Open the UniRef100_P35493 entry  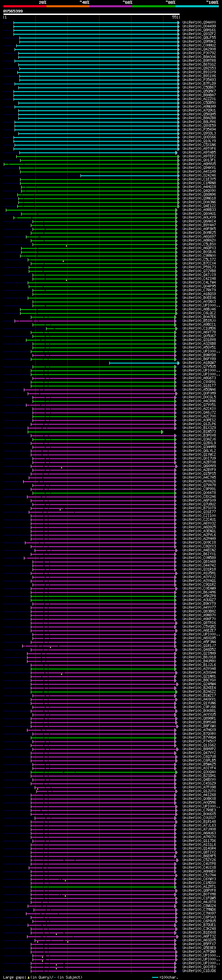tap(199, 80)
